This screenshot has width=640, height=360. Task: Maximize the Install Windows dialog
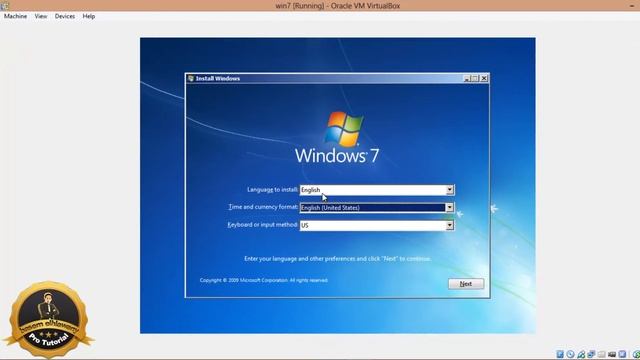point(475,78)
